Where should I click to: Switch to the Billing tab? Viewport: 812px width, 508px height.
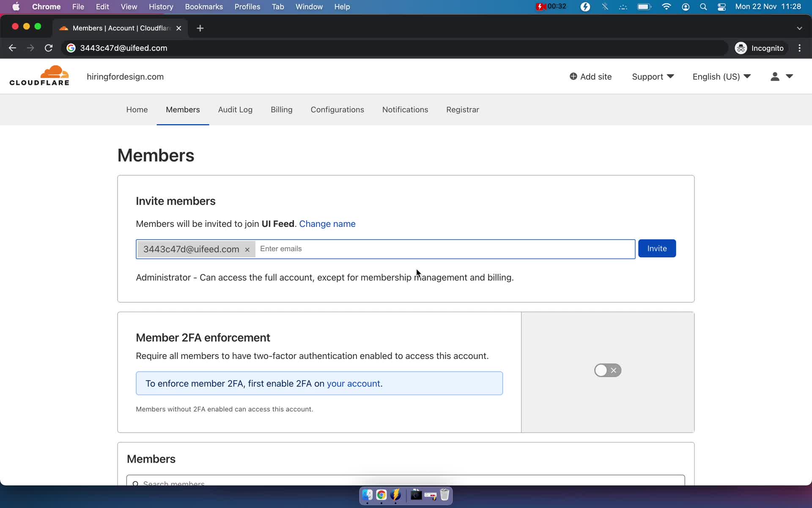[x=281, y=110]
